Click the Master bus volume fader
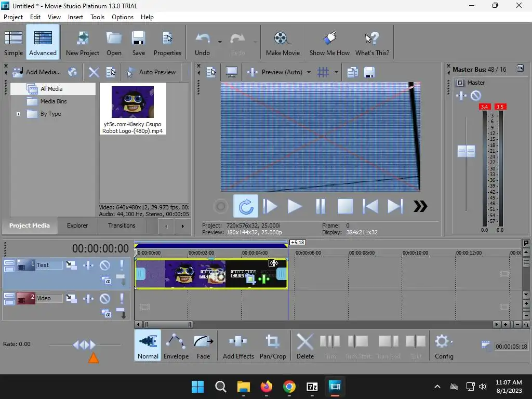532x399 pixels. (x=466, y=151)
